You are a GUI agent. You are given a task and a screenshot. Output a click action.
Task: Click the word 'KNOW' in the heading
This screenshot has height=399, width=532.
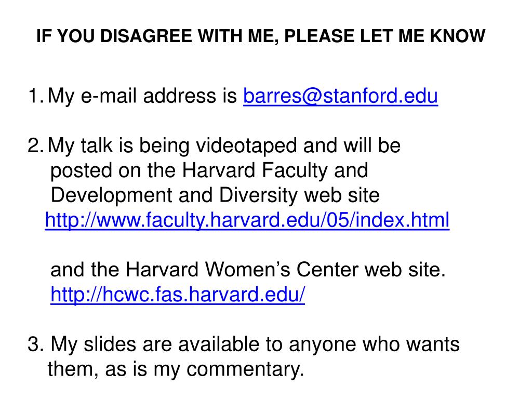tap(458, 36)
